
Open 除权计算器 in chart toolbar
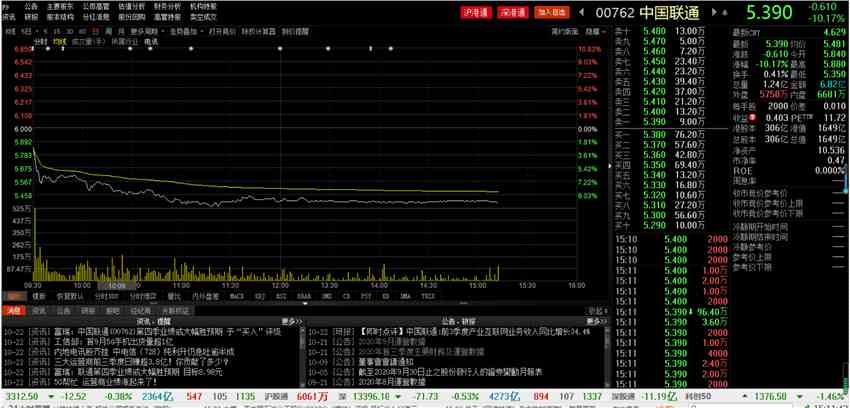tap(259, 31)
